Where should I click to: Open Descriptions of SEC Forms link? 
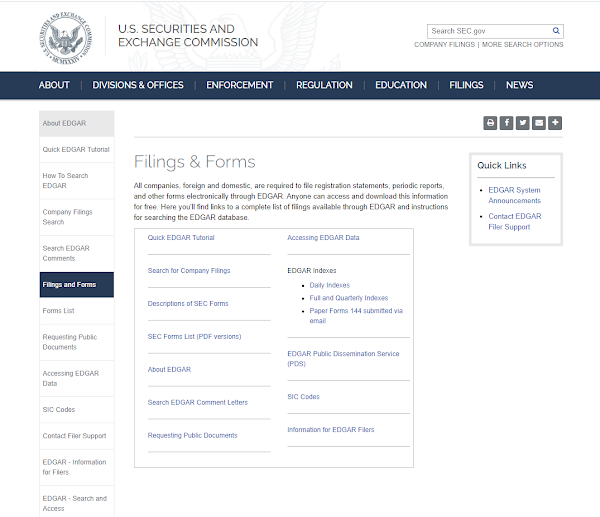[188, 303]
